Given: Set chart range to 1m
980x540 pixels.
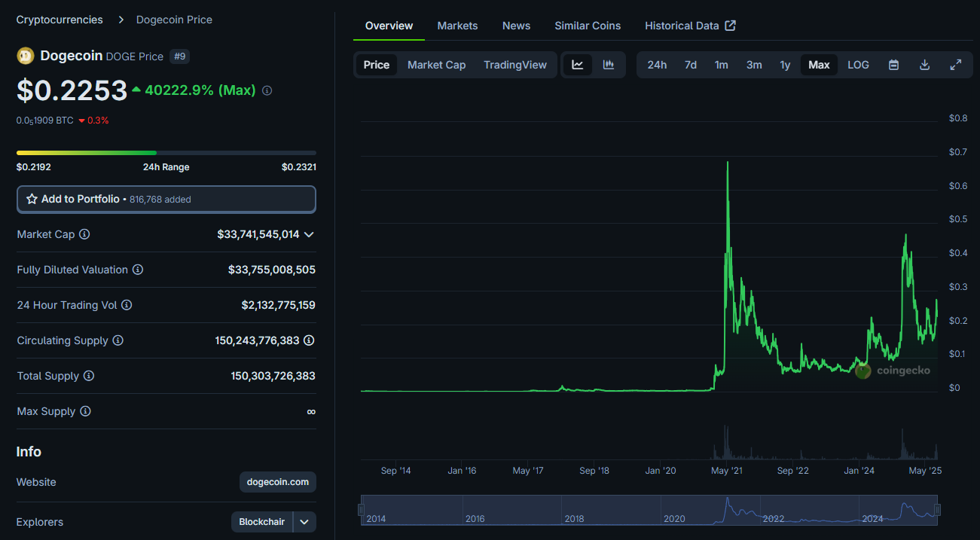Looking at the screenshot, I should pyautogui.click(x=722, y=65).
